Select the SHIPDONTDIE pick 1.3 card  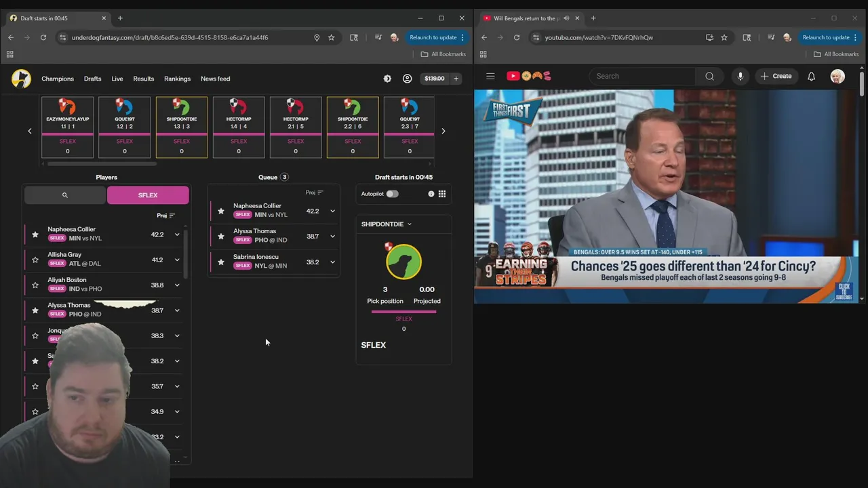[x=182, y=127]
